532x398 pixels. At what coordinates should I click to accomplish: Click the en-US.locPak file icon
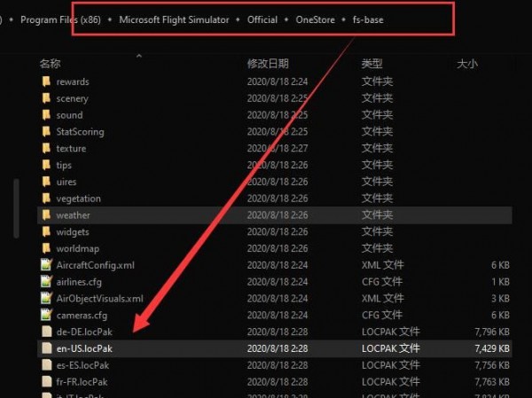(46, 349)
